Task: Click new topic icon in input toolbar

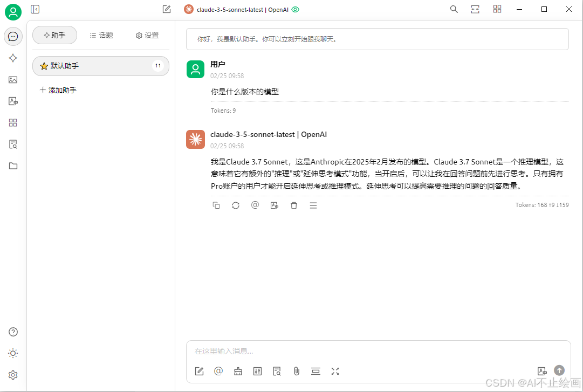Action: pos(200,371)
